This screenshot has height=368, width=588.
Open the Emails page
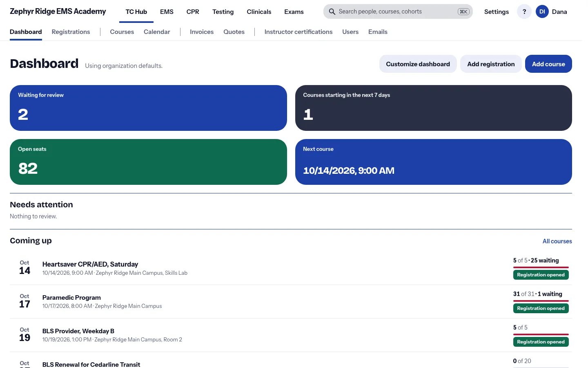tap(378, 32)
